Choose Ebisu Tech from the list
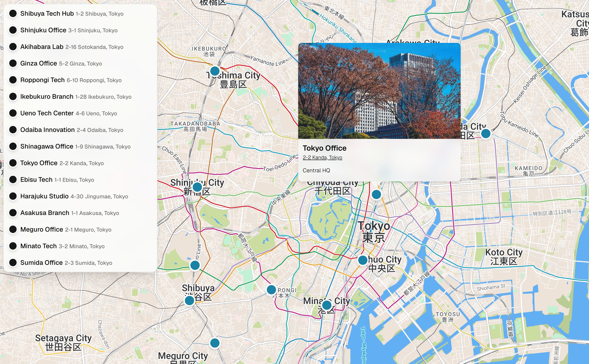Viewport: 589px width, 364px height. click(80, 180)
